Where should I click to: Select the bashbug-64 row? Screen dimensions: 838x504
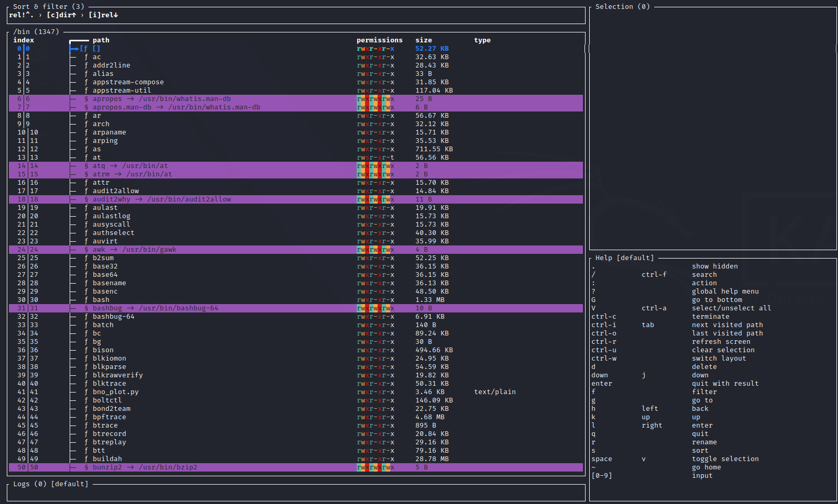[296, 317]
